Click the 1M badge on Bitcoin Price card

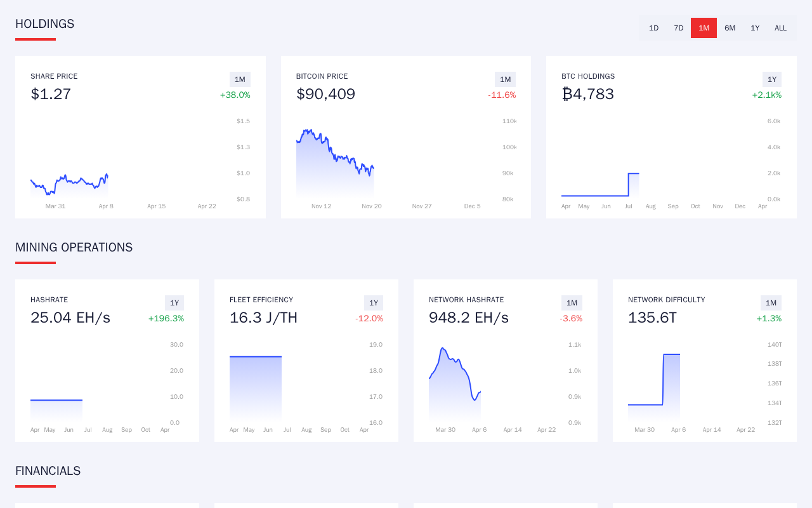click(x=505, y=79)
